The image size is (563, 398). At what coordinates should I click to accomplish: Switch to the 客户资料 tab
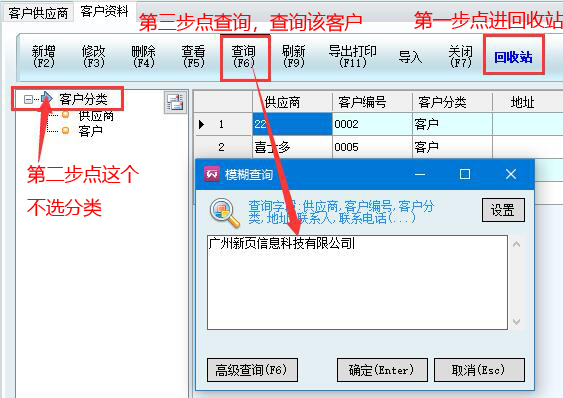pyautogui.click(x=104, y=11)
